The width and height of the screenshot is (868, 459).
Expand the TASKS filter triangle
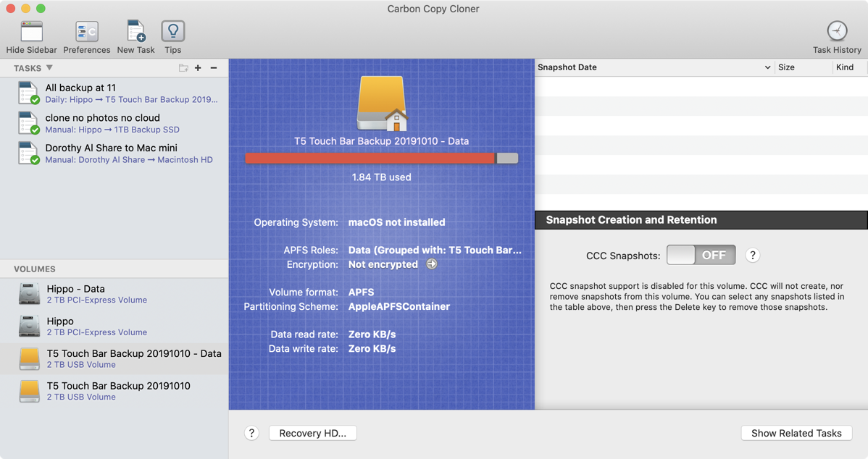[49, 68]
